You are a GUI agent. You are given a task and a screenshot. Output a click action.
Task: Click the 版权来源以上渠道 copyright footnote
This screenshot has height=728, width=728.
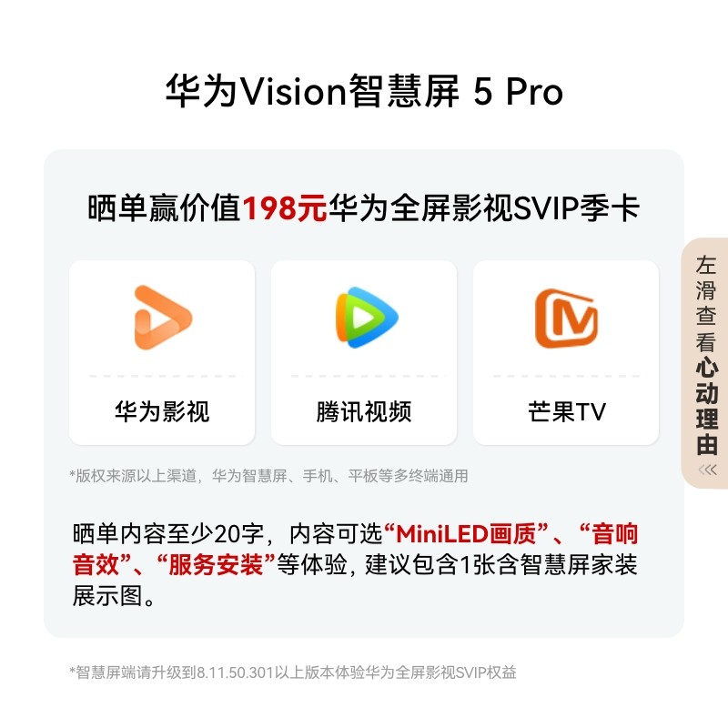(x=268, y=476)
